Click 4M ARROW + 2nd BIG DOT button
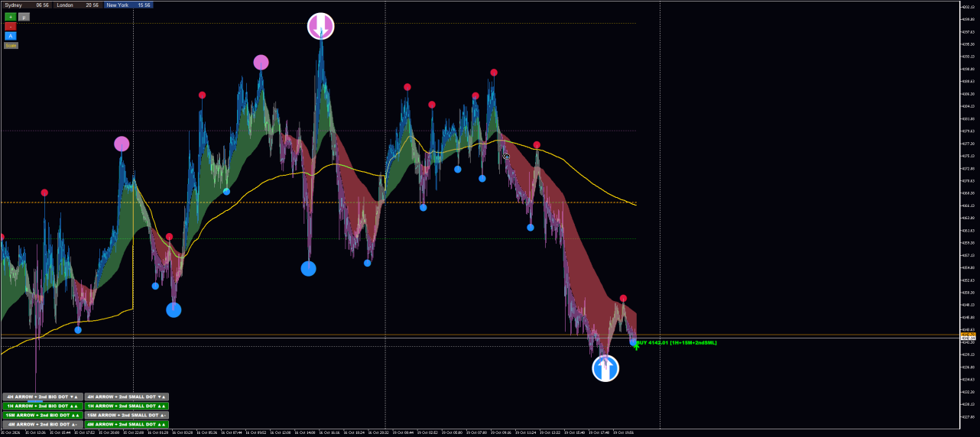 click(42, 424)
